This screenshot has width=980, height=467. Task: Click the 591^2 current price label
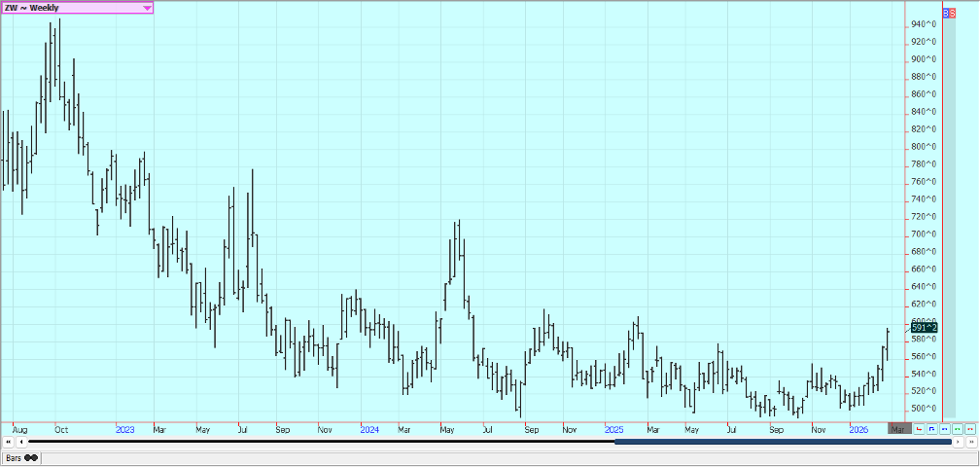(924, 328)
